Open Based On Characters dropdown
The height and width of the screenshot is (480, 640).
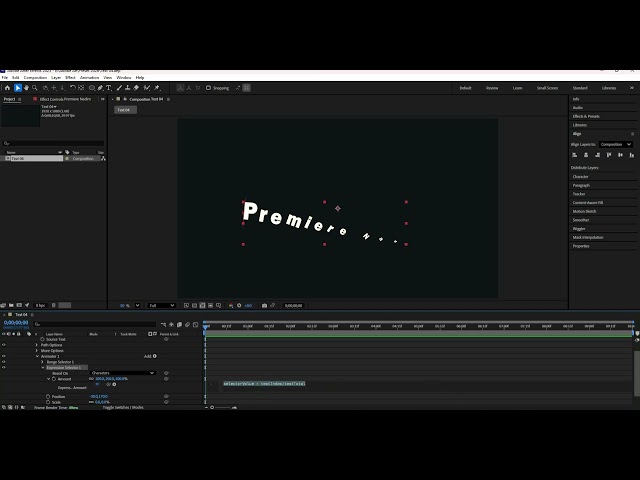(x=122, y=373)
